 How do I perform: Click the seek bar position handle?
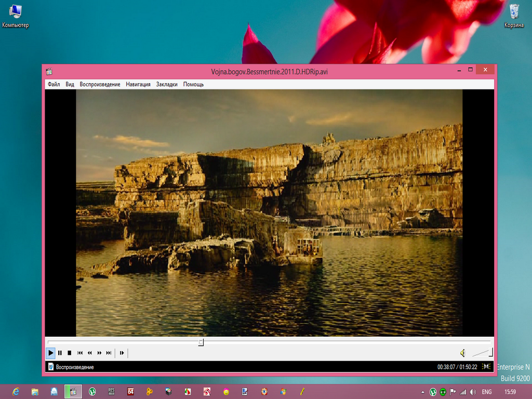tap(201, 342)
